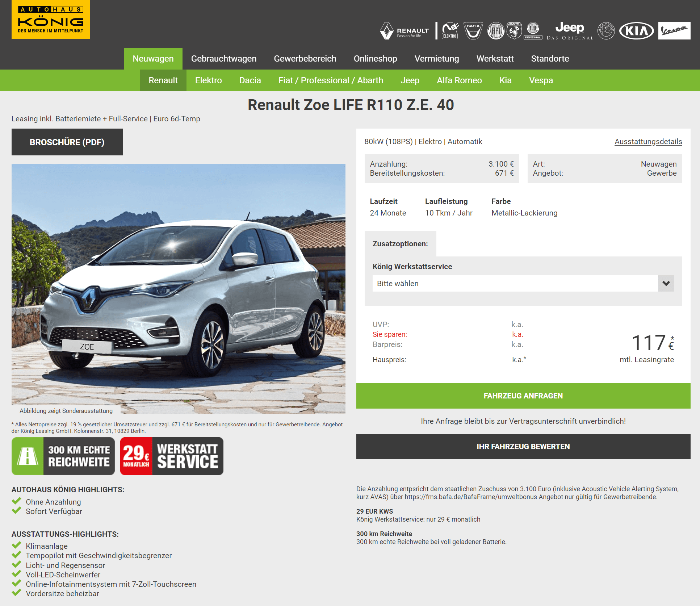Image resolution: width=700 pixels, height=606 pixels.
Task: Open the Gewerbebereich menu item
Action: pyautogui.click(x=305, y=59)
